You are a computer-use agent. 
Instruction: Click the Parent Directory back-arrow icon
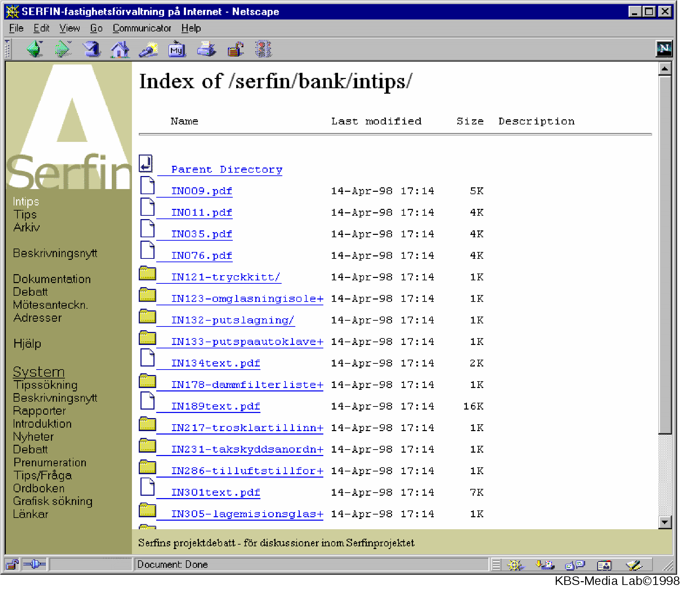tap(146, 163)
